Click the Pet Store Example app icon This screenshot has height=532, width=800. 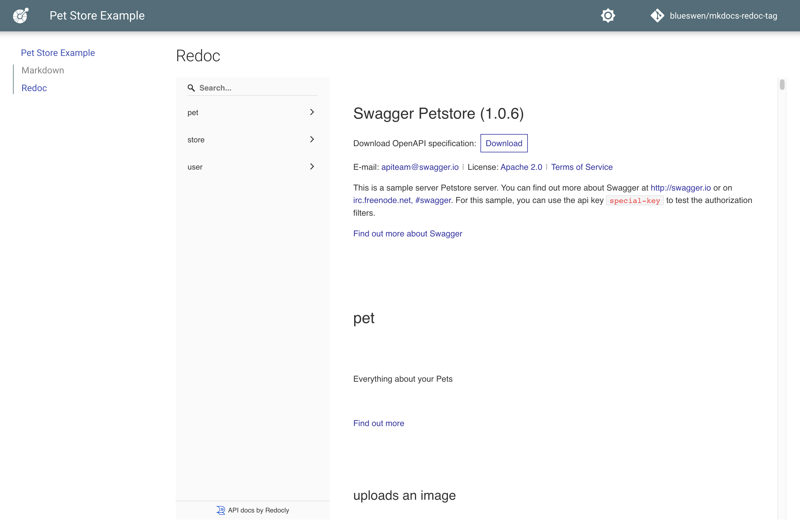tap(21, 15)
